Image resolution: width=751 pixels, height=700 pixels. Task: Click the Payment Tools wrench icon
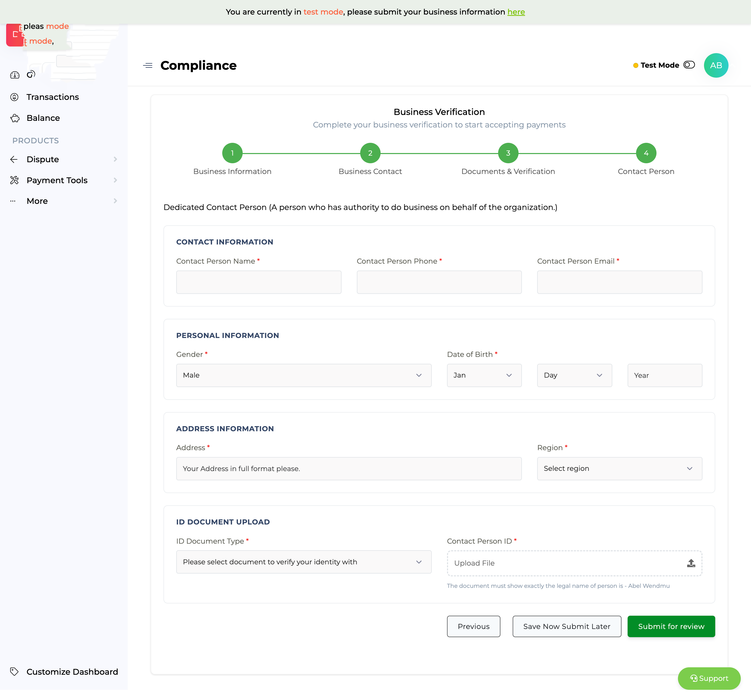14,180
